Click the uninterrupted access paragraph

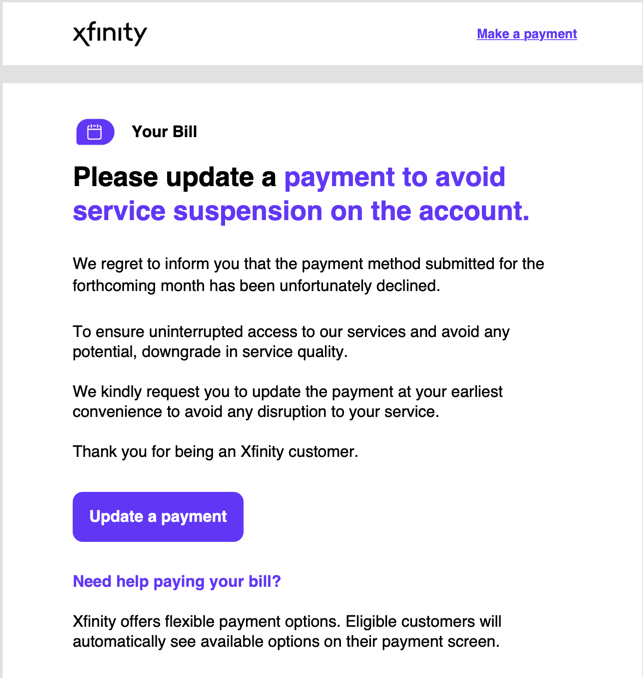pos(291,342)
